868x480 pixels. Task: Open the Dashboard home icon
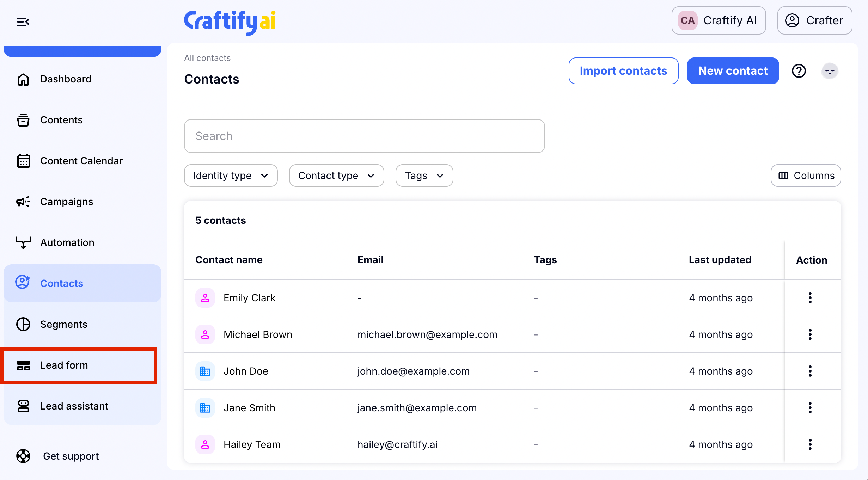[x=23, y=79]
